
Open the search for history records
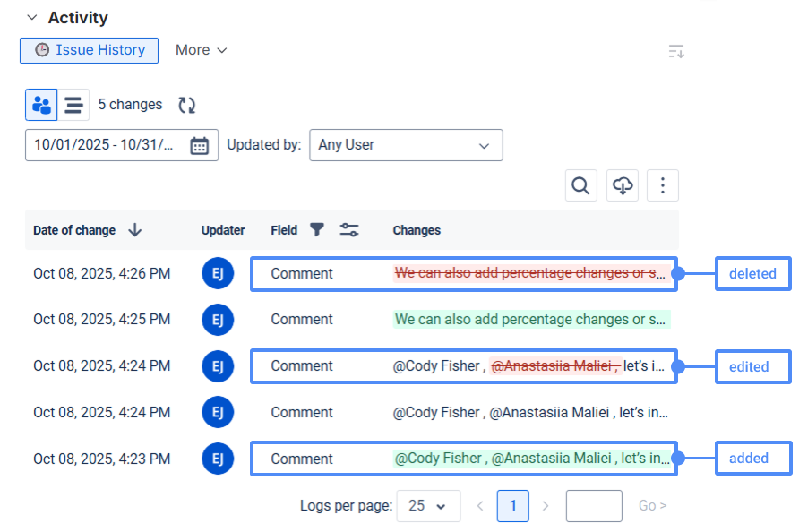point(580,185)
